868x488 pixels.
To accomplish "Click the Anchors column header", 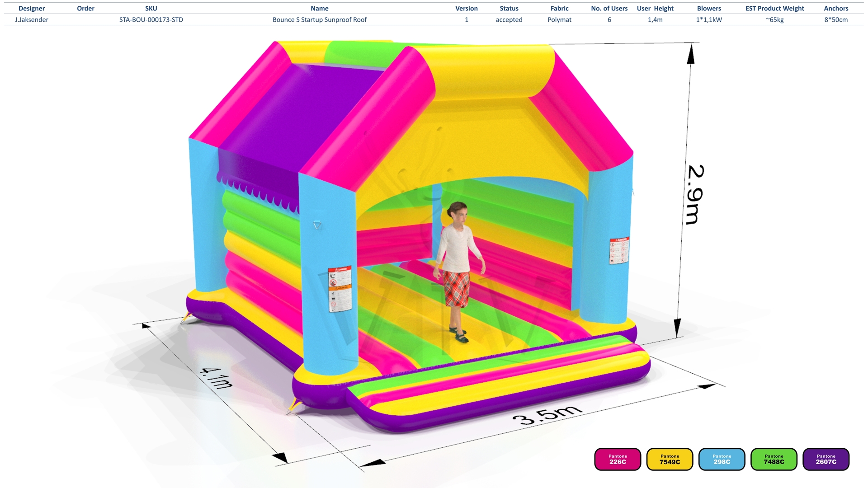I will (x=836, y=8).
